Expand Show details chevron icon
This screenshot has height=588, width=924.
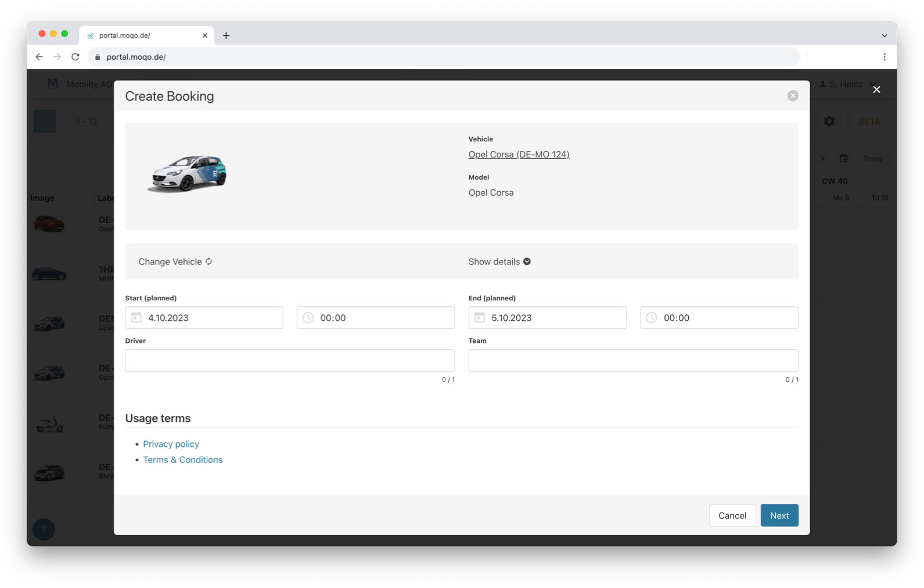pos(527,261)
